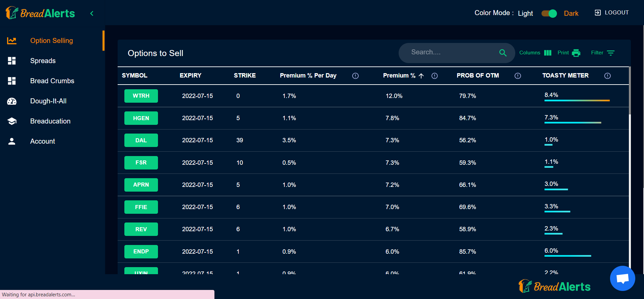
Task: Show info for Premium % column
Action: point(435,76)
